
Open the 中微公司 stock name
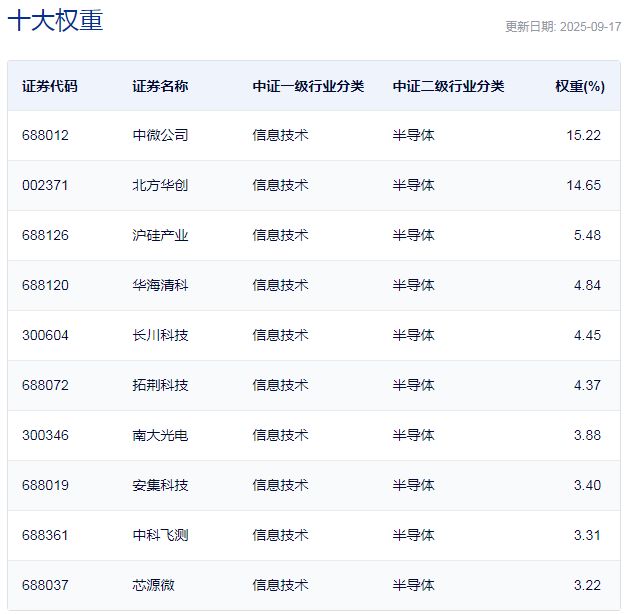pyautogui.click(x=160, y=135)
